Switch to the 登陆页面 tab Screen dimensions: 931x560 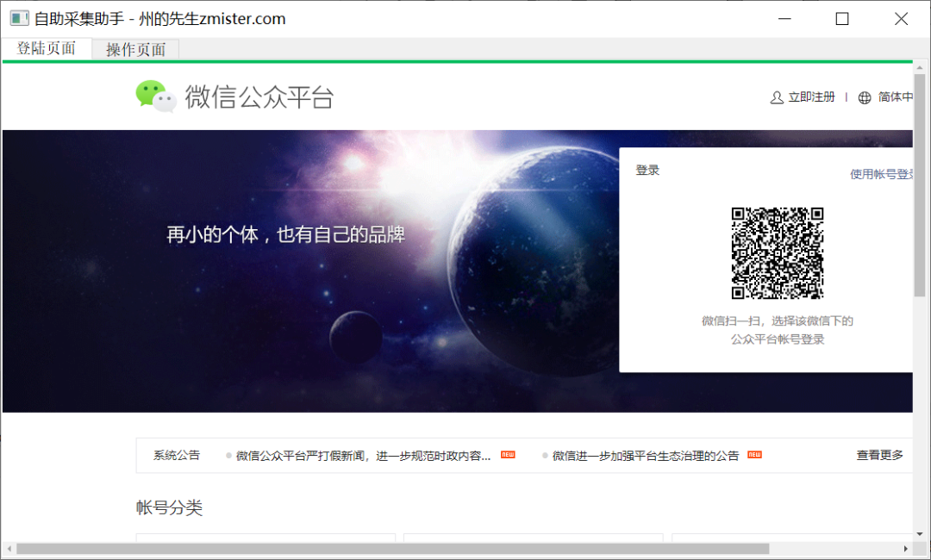[47, 48]
